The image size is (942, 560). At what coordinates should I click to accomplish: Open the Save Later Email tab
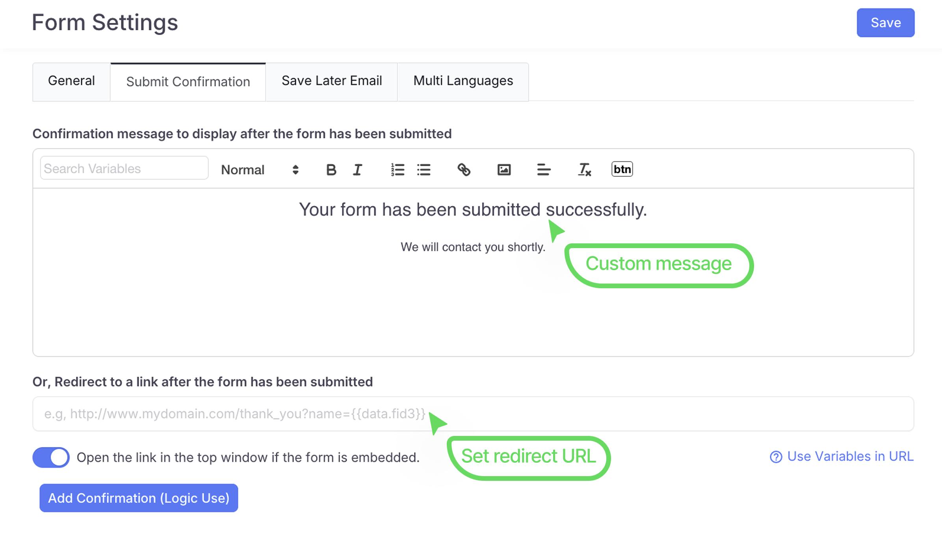tap(331, 81)
